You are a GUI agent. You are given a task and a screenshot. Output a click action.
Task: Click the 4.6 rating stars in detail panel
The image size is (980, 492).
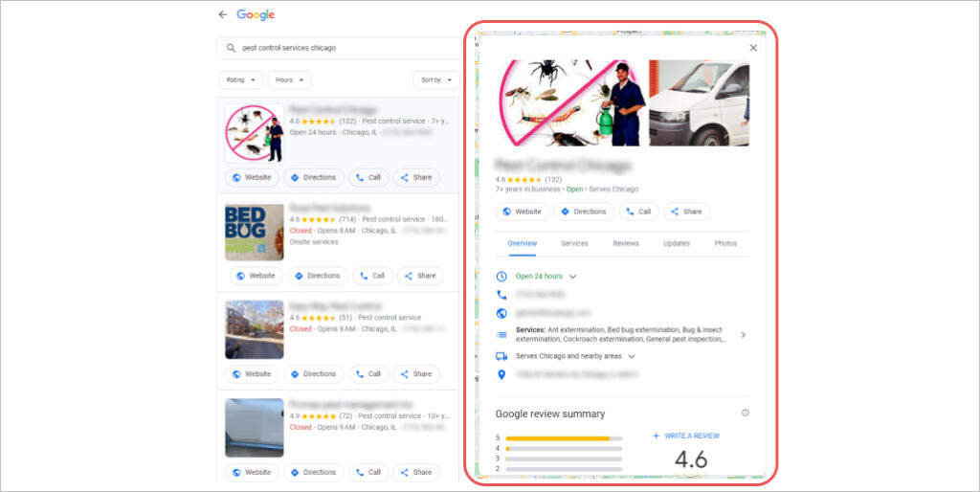point(525,179)
